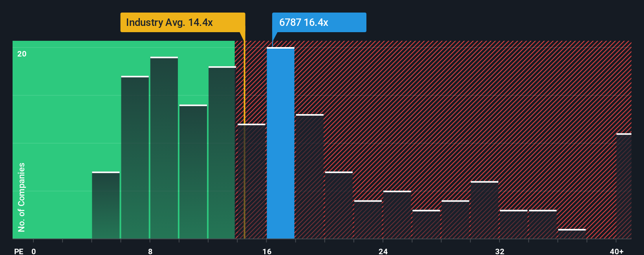Select the highlighted blue bar at PE 16
The image size is (644, 255).
[x=280, y=143]
